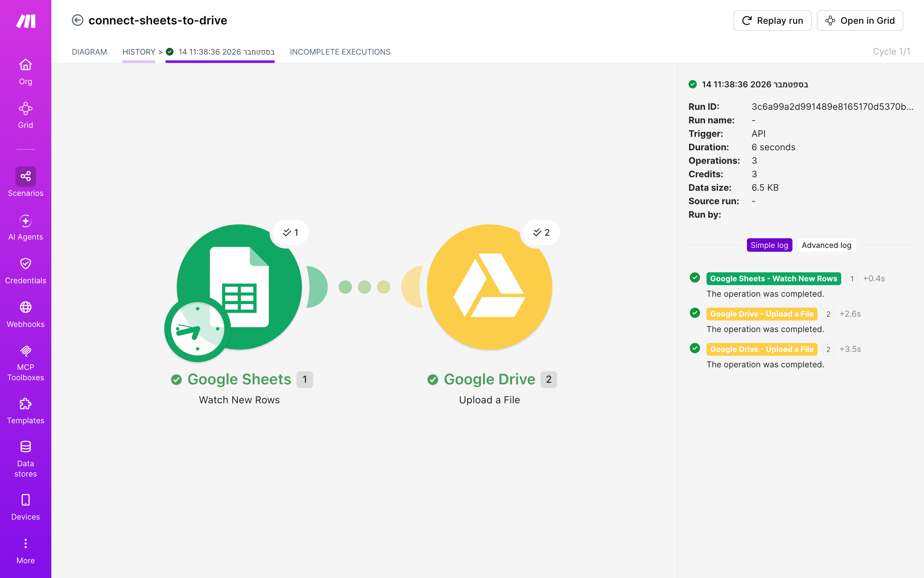Open the Org section in the sidebar
Viewport: 924px width, 578px height.
pos(26,72)
